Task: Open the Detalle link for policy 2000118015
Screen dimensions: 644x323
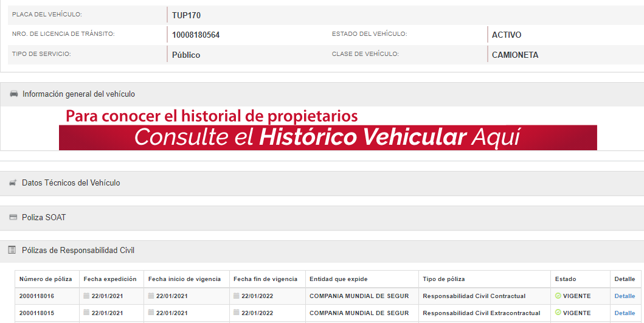Action: click(625, 313)
